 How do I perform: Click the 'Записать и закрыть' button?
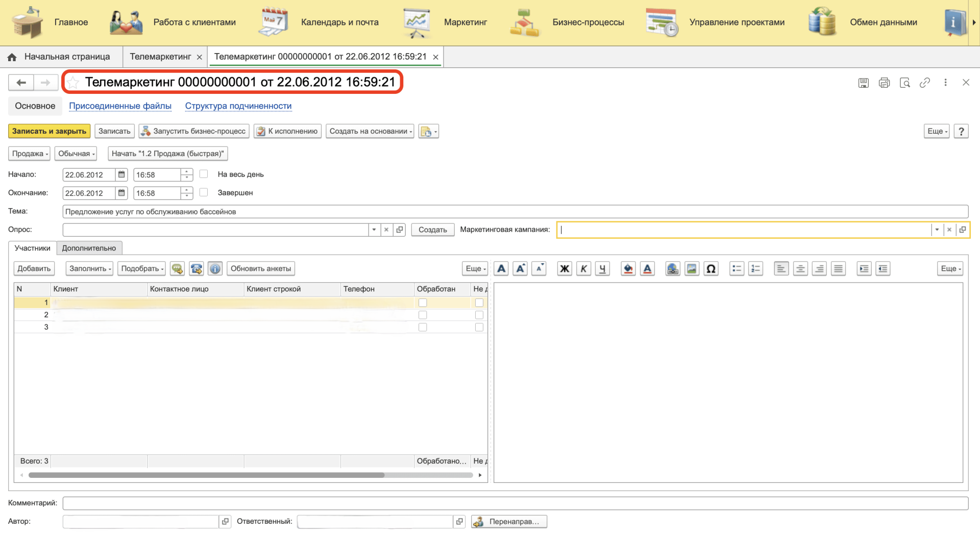pos(49,132)
